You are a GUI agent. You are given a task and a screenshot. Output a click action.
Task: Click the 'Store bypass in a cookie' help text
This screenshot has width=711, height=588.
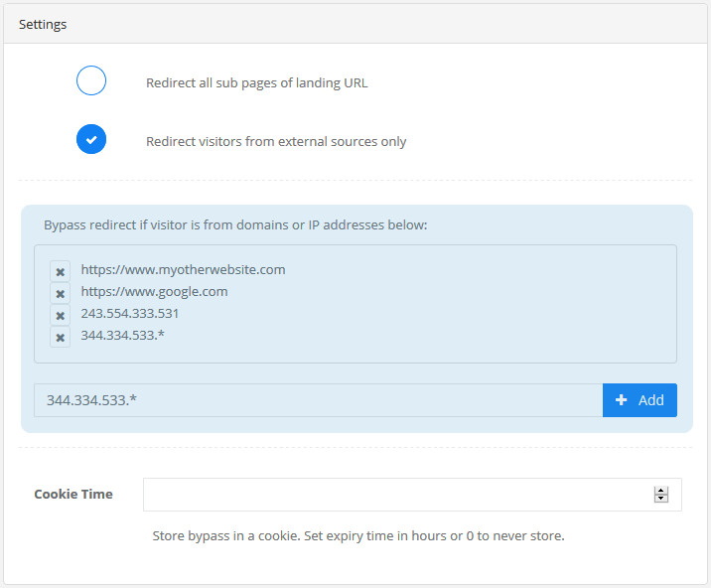(x=357, y=535)
